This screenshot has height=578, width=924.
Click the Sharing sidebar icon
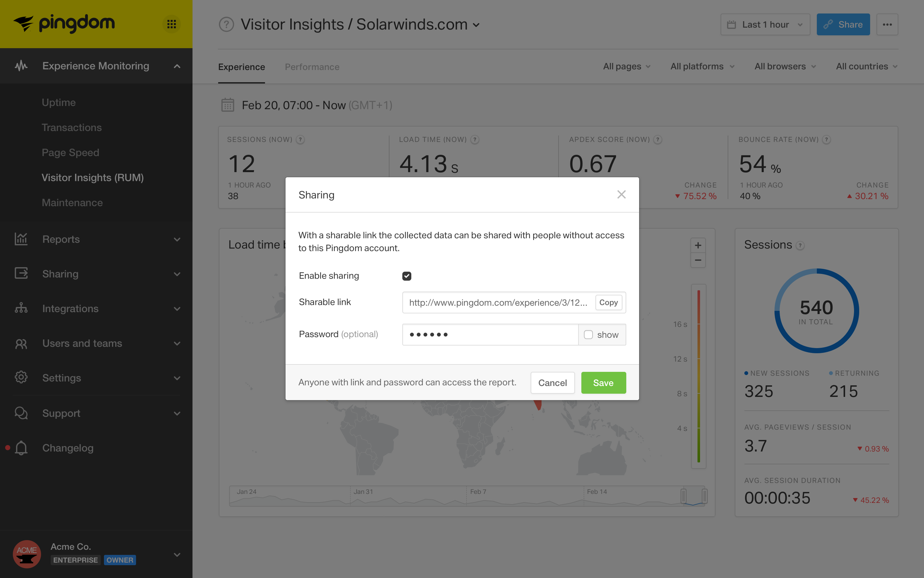click(x=21, y=274)
